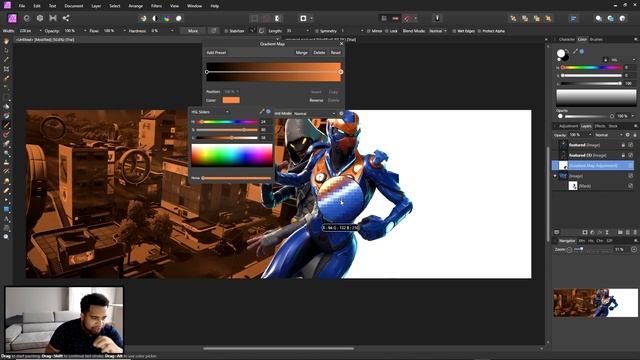Apply Auto White Balance from toolbar
Image resolution: width=640 pixels, height=360 pixels.
pyautogui.click(x=179, y=18)
